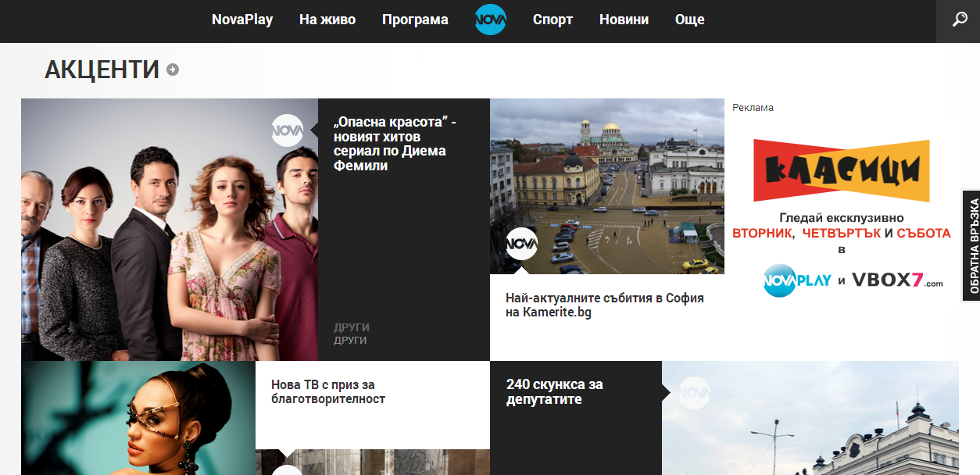
Task: Open the masked woman photo thumbnail
Action: pyautogui.click(x=138, y=418)
